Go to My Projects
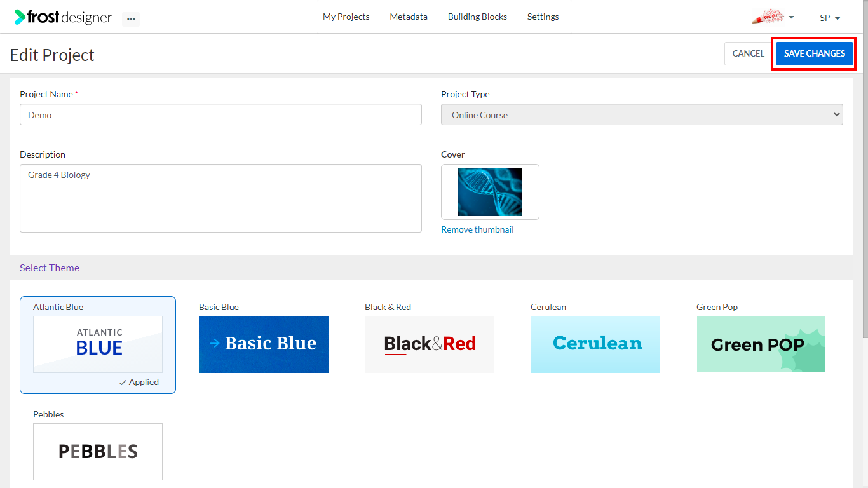 [x=346, y=17]
